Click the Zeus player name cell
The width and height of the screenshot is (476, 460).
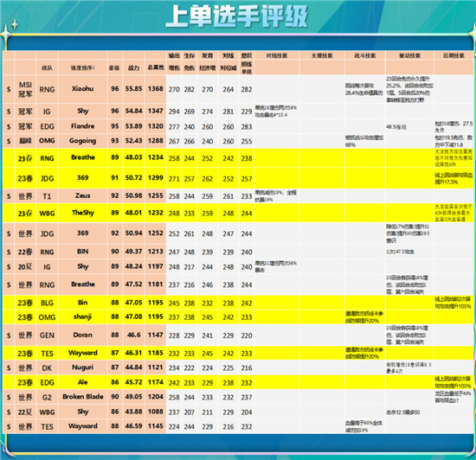click(x=83, y=195)
